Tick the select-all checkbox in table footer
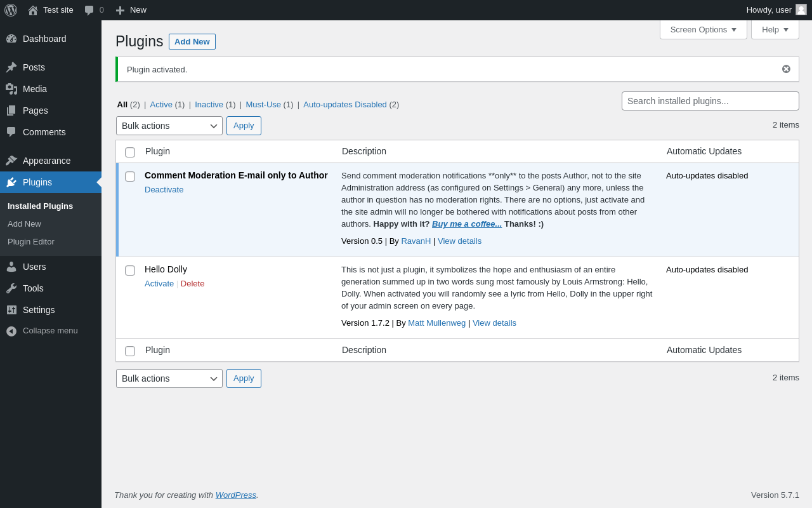This screenshot has width=812, height=508. (x=130, y=351)
